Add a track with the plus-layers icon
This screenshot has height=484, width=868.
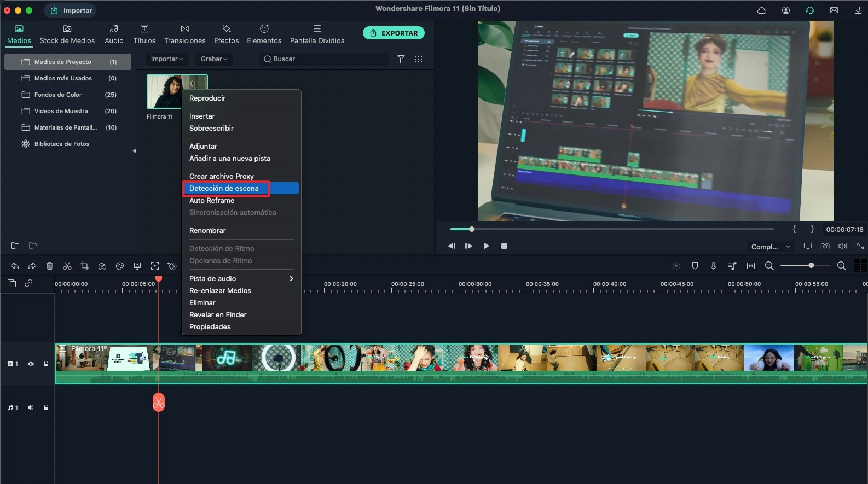pyautogui.click(x=11, y=283)
